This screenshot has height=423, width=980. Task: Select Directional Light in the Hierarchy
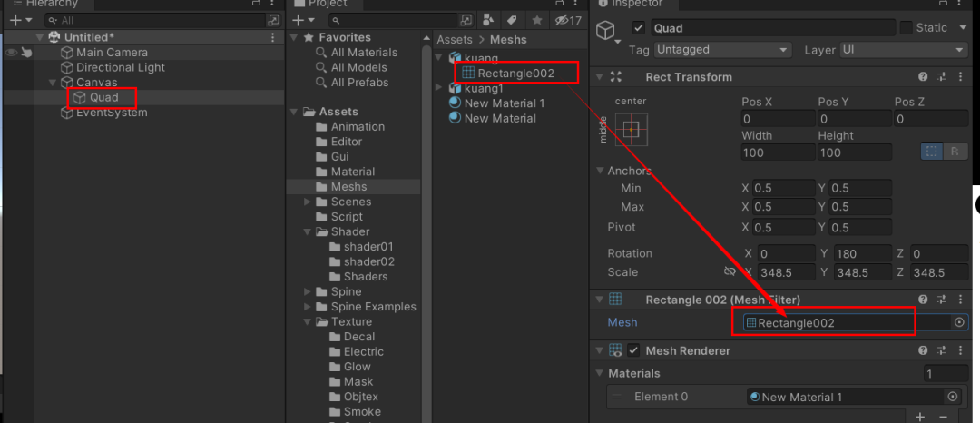[120, 67]
